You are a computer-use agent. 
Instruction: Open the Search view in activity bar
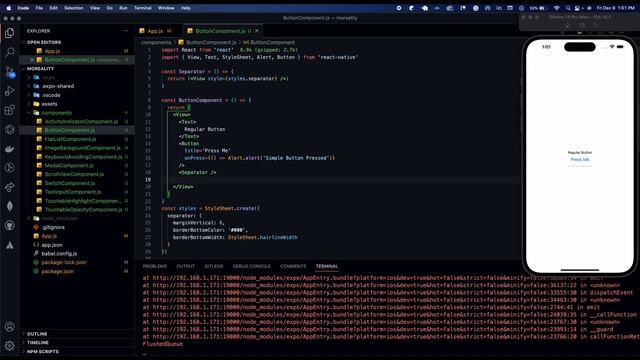pyautogui.click(x=9, y=52)
